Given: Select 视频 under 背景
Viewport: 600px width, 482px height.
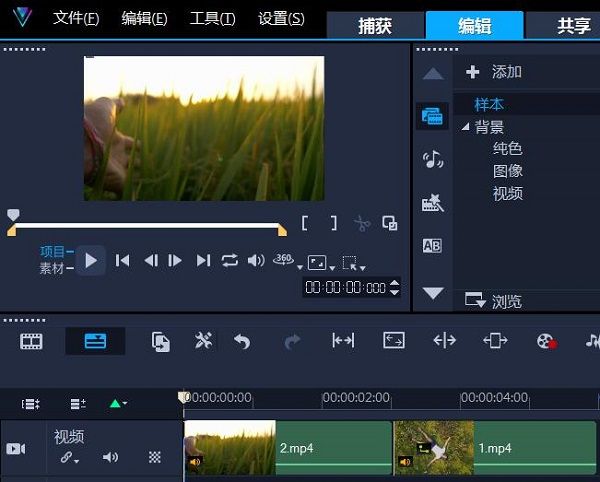Looking at the screenshot, I should coord(507,194).
